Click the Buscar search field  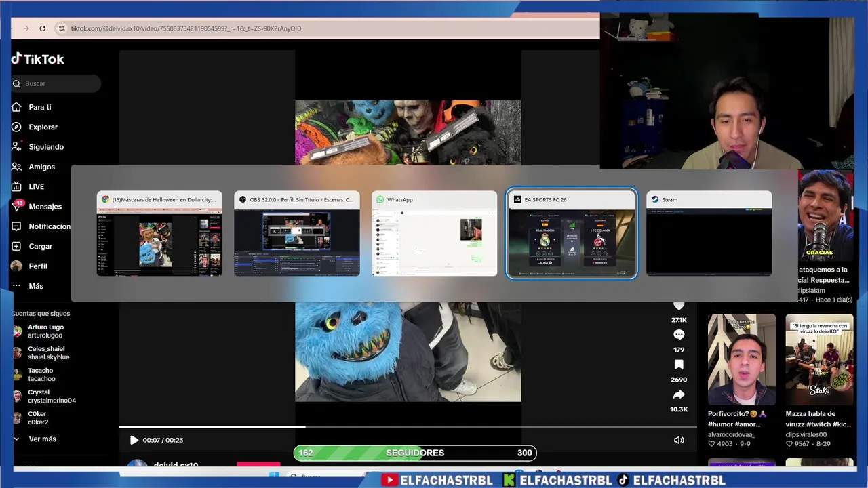[56, 83]
